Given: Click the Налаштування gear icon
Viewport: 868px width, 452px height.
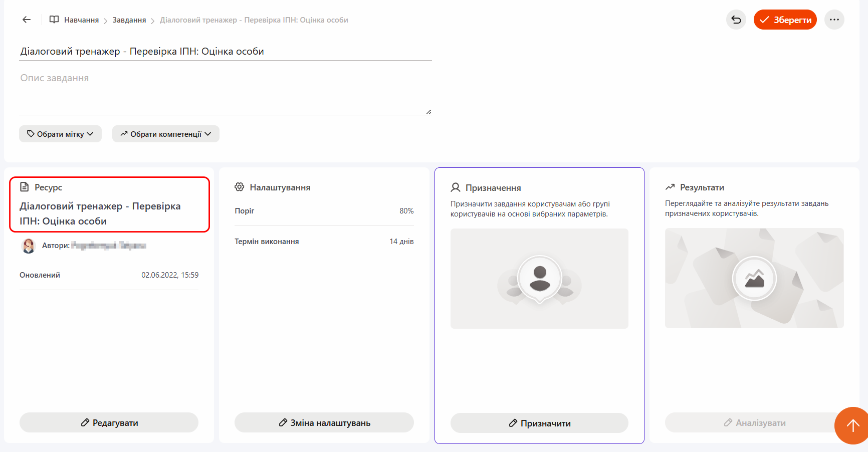Looking at the screenshot, I should tap(240, 187).
